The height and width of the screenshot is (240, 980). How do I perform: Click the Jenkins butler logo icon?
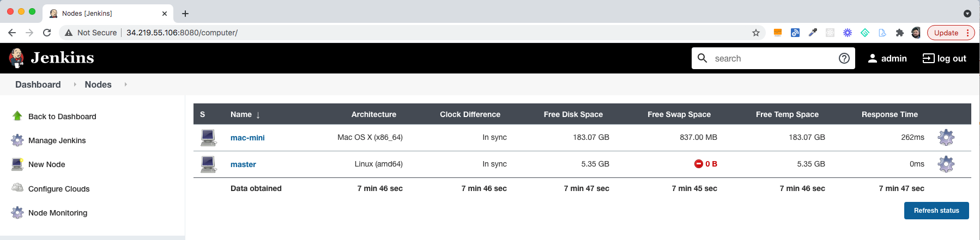17,58
